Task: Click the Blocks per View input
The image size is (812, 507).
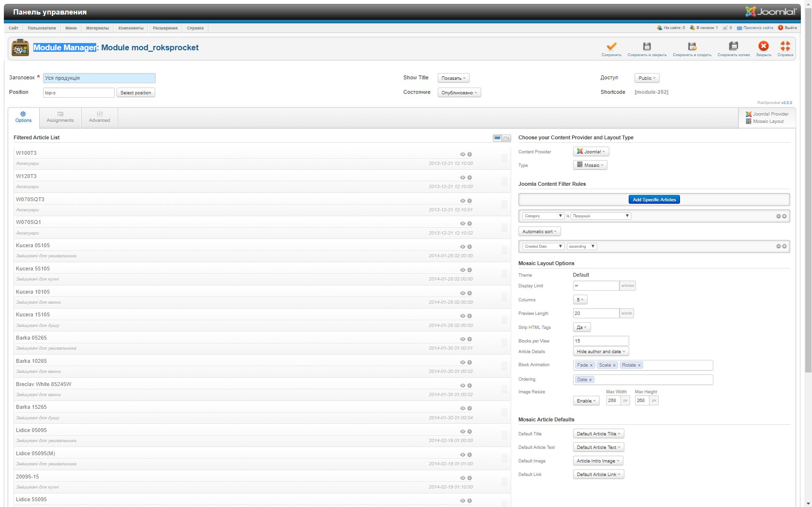Action: (x=601, y=341)
